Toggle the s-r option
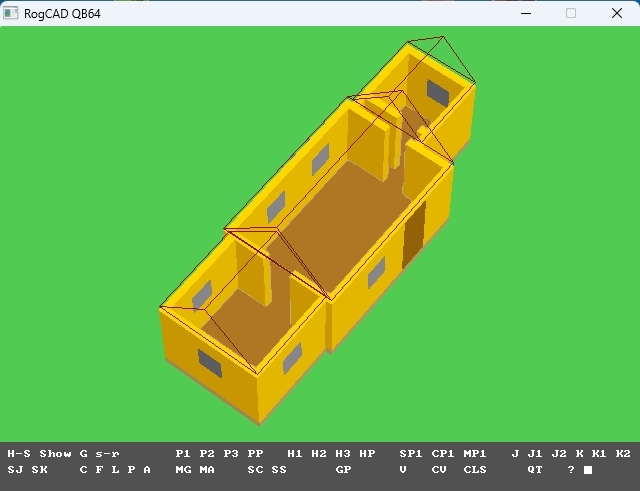This screenshot has height=491, width=640. (x=107, y=454)
